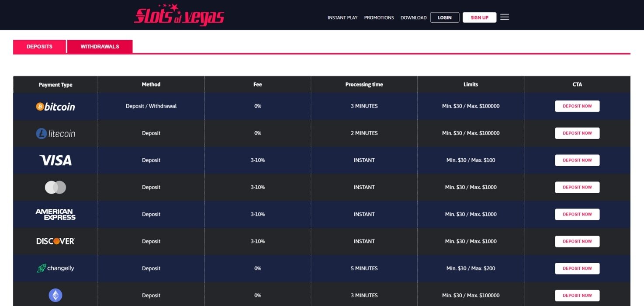The height and width of the screenshot is (306, 644).
Task: Click the American Express logo
Action: [x=55, y=214]
